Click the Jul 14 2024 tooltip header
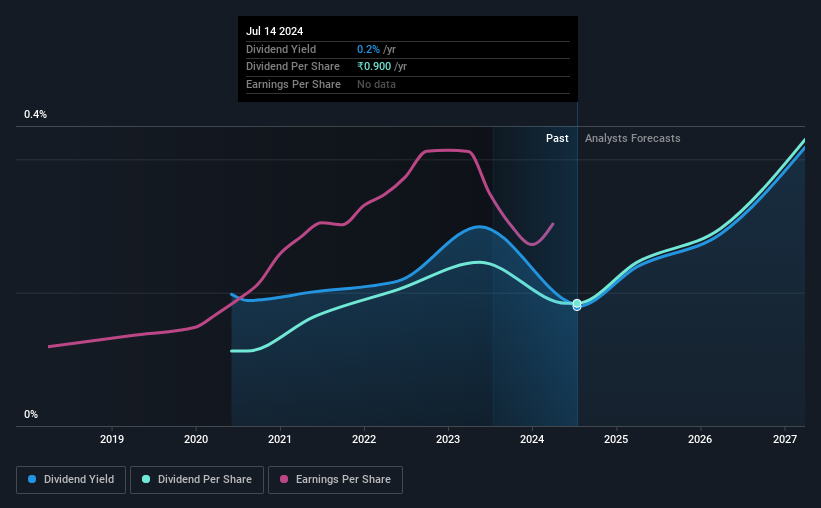 click(274, 31)
